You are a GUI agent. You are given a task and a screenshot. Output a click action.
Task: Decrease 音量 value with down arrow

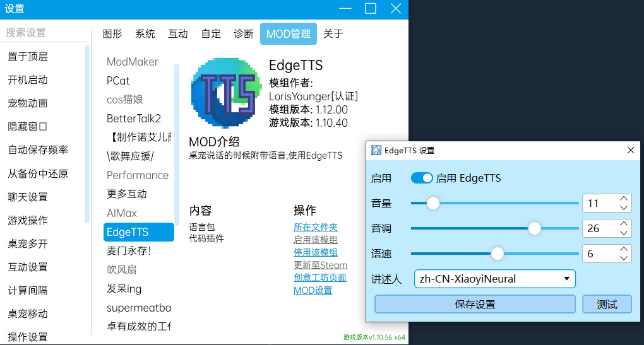[x=623, y=208]
